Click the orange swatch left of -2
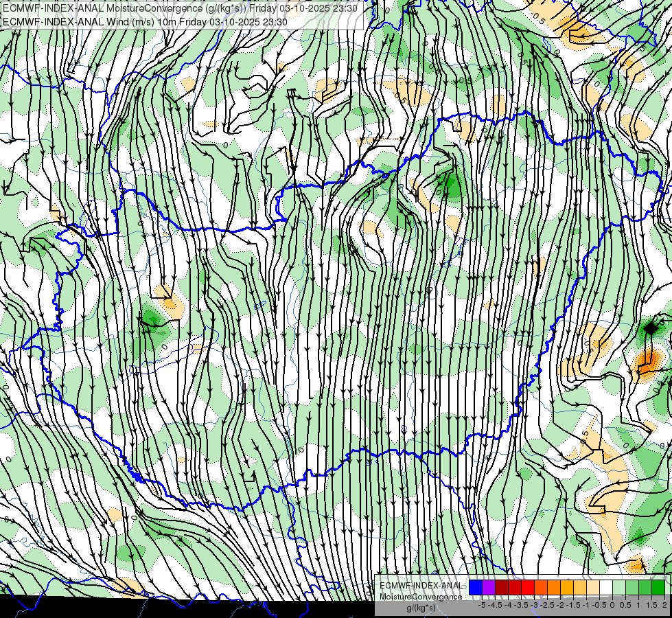This screenshot has height=618, width=672. coord(554,587)
